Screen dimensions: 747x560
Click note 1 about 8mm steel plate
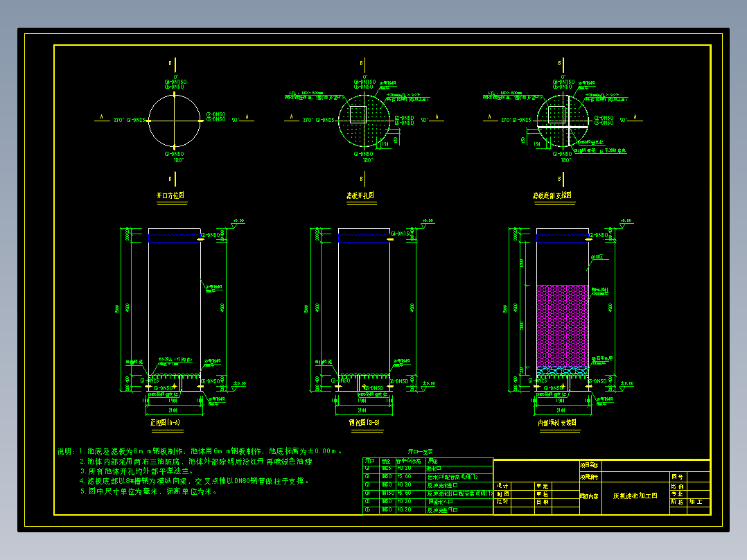click(210, 451)
